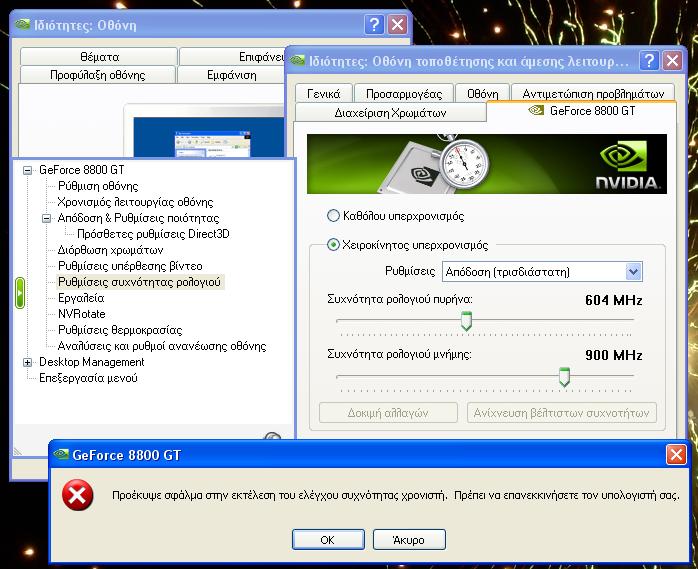Select Καθόλου υπερχρονισμός radio button
The image size is (698, 569).
pos(333,216)
